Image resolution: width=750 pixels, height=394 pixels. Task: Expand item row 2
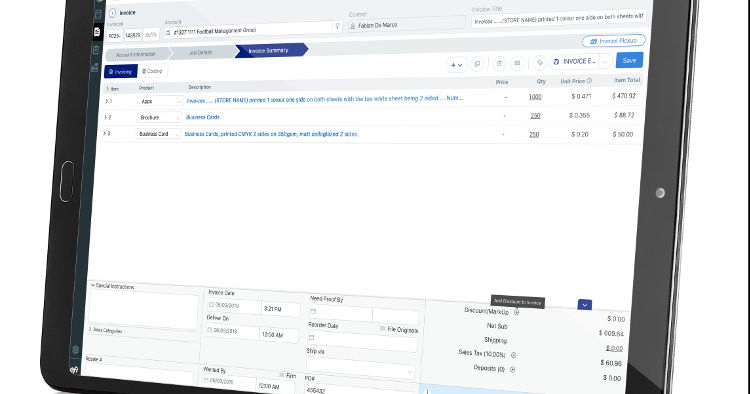(106, 117)
